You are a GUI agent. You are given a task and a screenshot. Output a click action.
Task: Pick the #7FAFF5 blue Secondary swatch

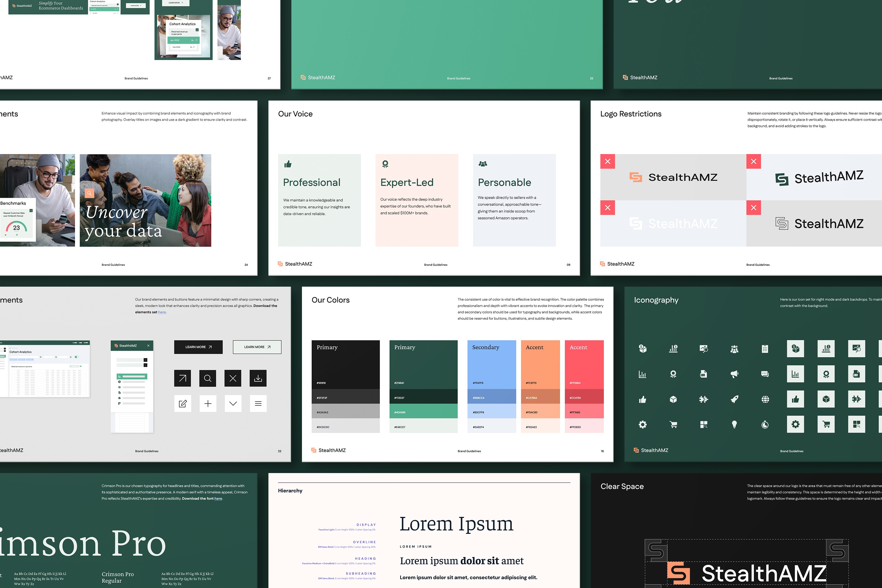(492, 365)
